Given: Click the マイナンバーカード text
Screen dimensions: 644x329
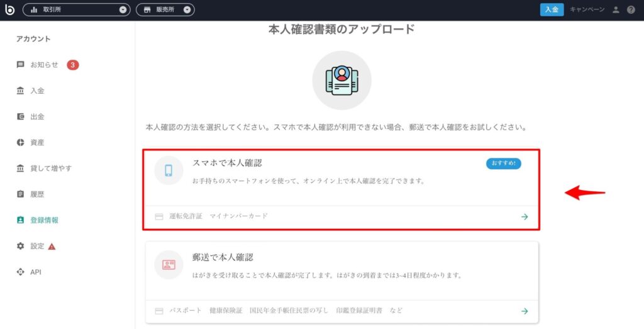Looking at the screenshot, I should (238, 216).
